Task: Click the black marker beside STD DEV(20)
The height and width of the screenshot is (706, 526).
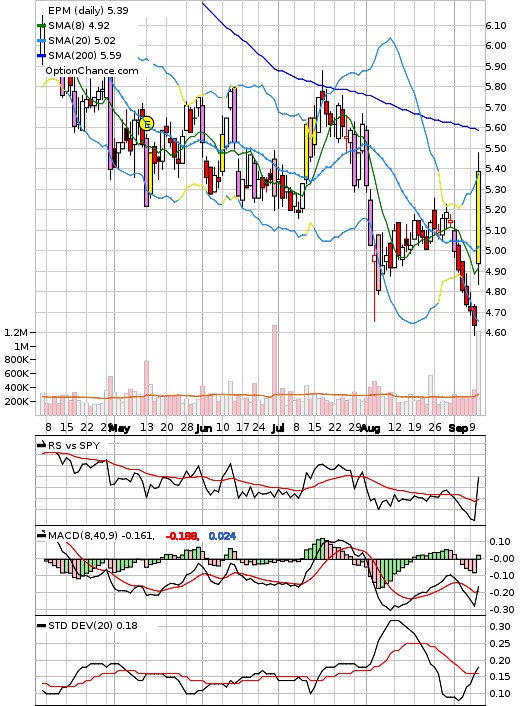Action: tap(41, 625)
